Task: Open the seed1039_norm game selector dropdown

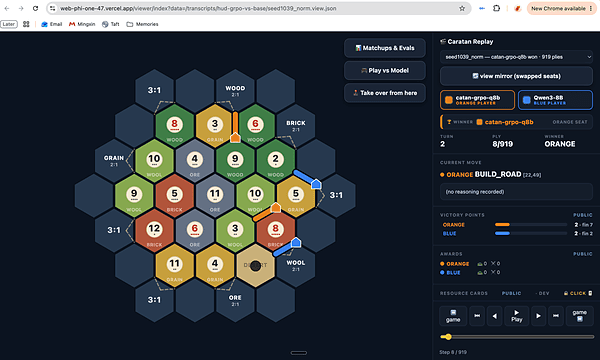Action: 517,57
